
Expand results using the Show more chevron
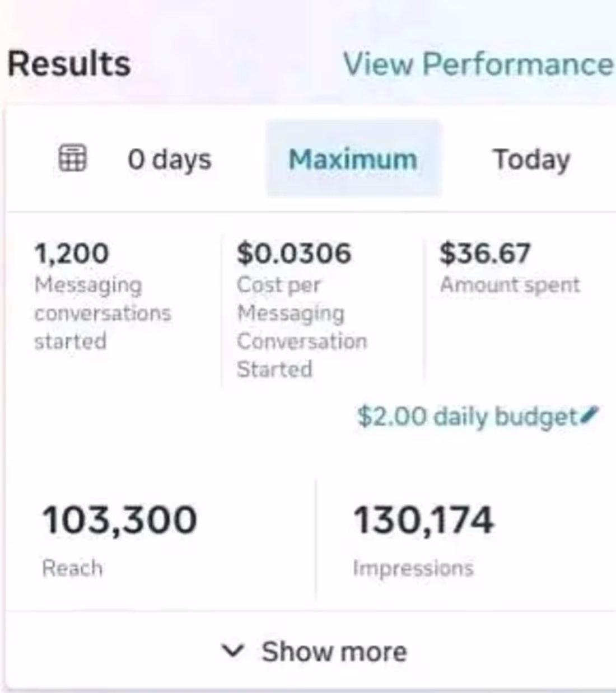[233, 650]
